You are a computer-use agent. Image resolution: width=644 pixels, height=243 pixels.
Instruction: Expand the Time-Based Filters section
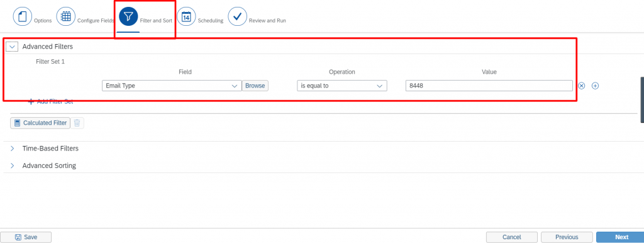(13, 149)
